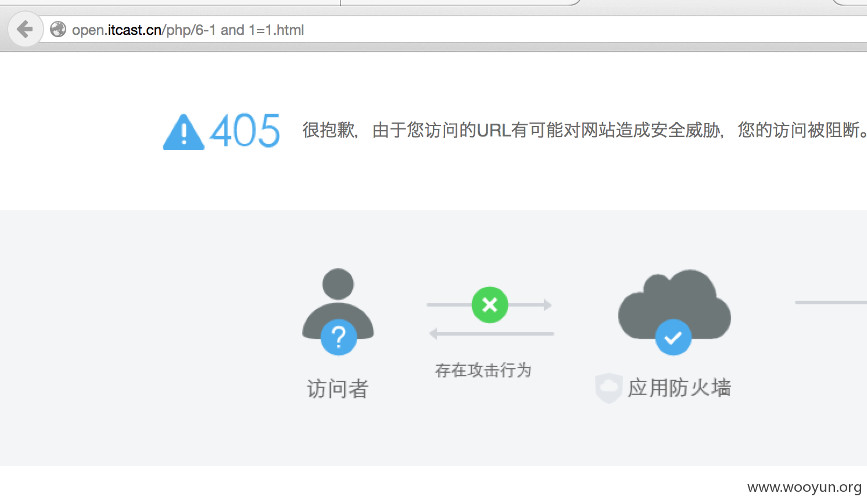Click the 应用防火墙 label

679,388
